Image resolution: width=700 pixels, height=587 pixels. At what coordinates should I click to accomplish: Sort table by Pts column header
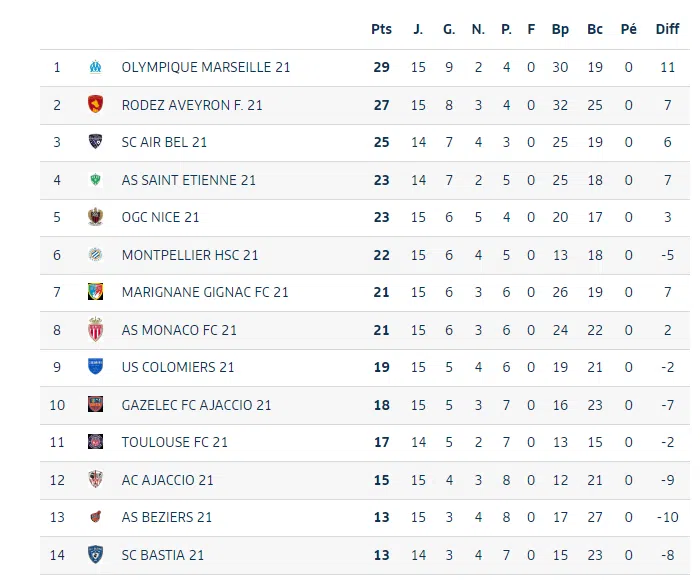(381, 29)
